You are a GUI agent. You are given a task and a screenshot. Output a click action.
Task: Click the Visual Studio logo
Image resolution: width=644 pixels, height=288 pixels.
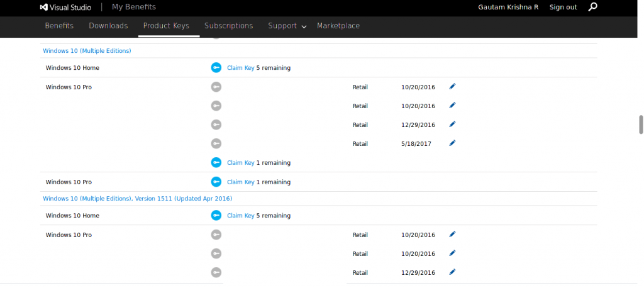click(x=65, y=7)
